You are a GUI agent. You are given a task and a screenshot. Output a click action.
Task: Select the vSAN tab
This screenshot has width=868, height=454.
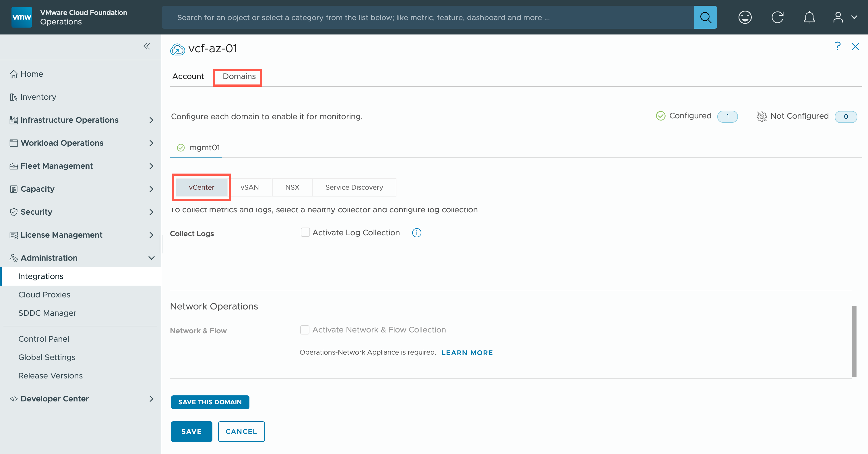tap(249, 187)
